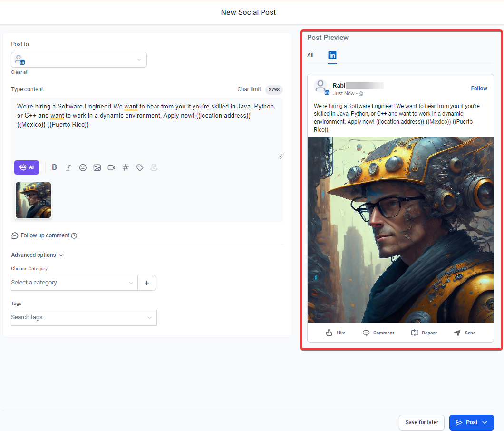Click the LinkedIn account icon in Post to
The image size is (504, 431).
pyautogui.click(x=20, y=60)
